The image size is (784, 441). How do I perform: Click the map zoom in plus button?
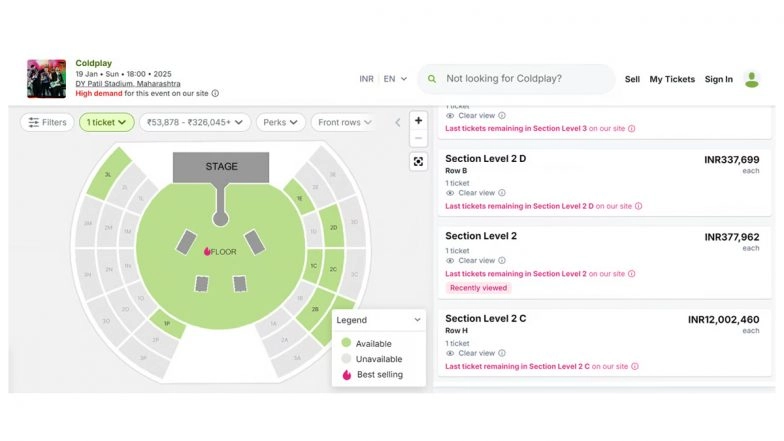418,121
